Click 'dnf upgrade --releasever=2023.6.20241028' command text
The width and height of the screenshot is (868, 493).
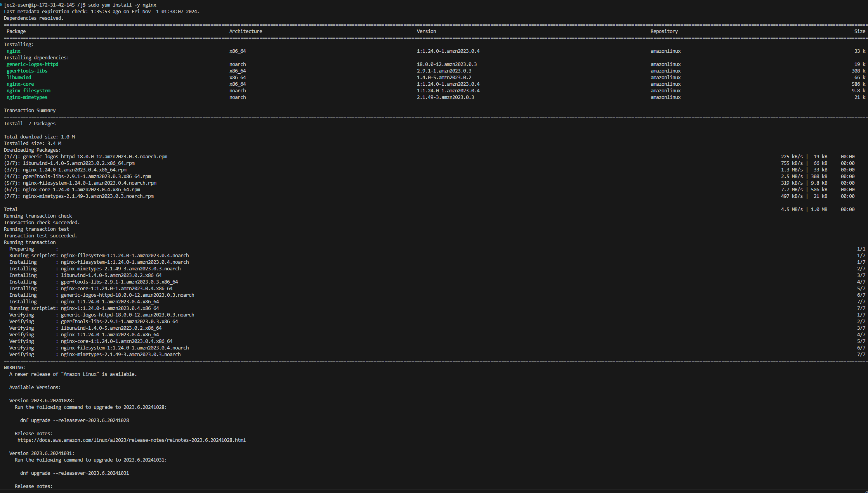point(75,420)
